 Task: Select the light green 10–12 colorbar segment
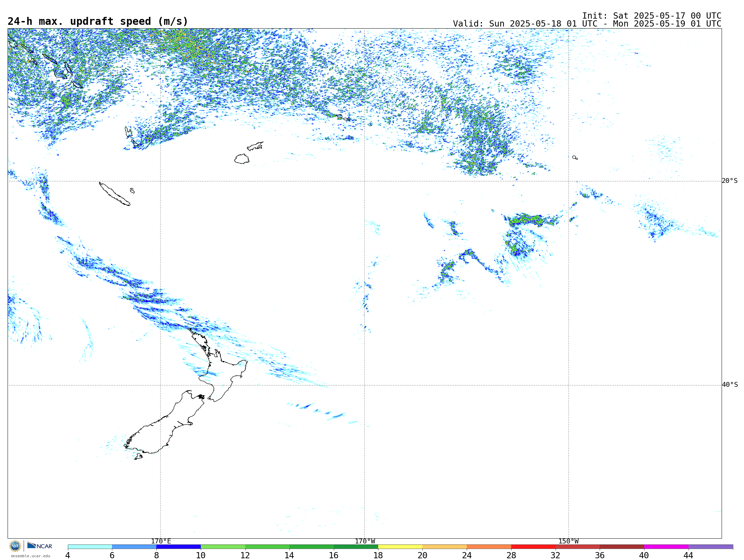coord(223,547)
